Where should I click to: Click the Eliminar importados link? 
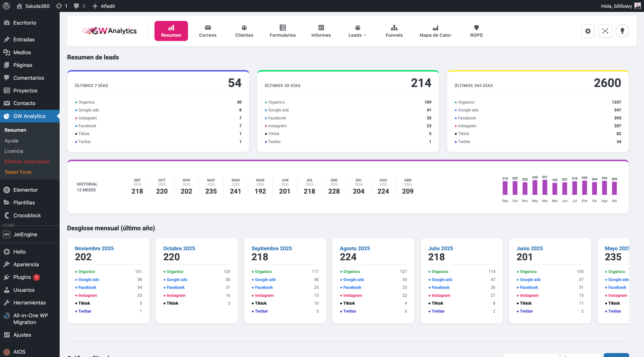pos(27,162)
